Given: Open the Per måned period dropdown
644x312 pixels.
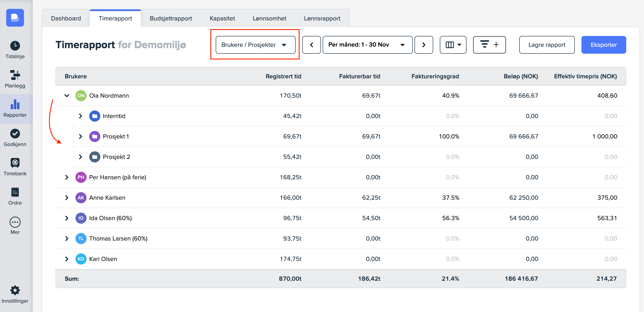Looking at the screenshot, I should coord(367,45).
